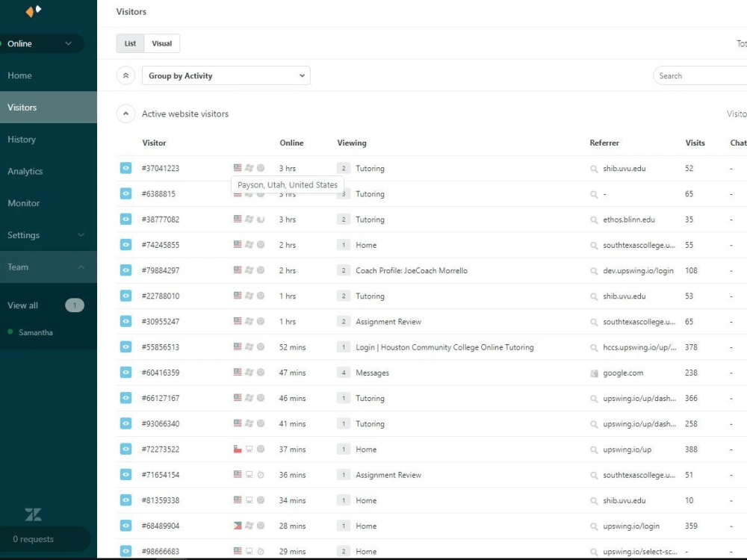This screenshot has height=560, width=747.
Task: Click the View all count badge
Action: point(74,305)
